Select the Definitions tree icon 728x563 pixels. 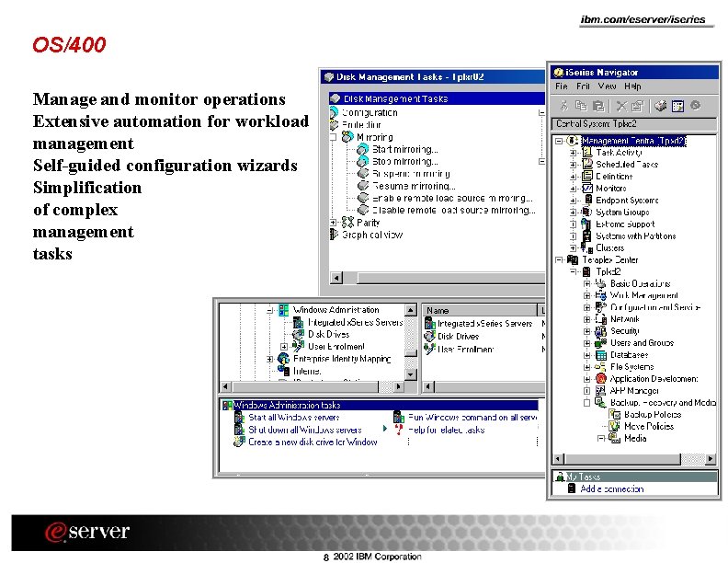tap(587, 176)
